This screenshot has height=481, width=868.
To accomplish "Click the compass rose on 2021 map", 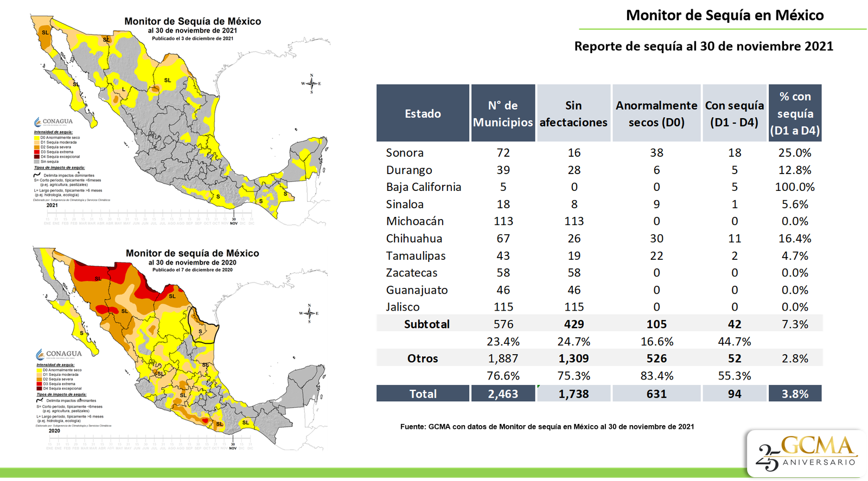I will click(x=311, y=84).
